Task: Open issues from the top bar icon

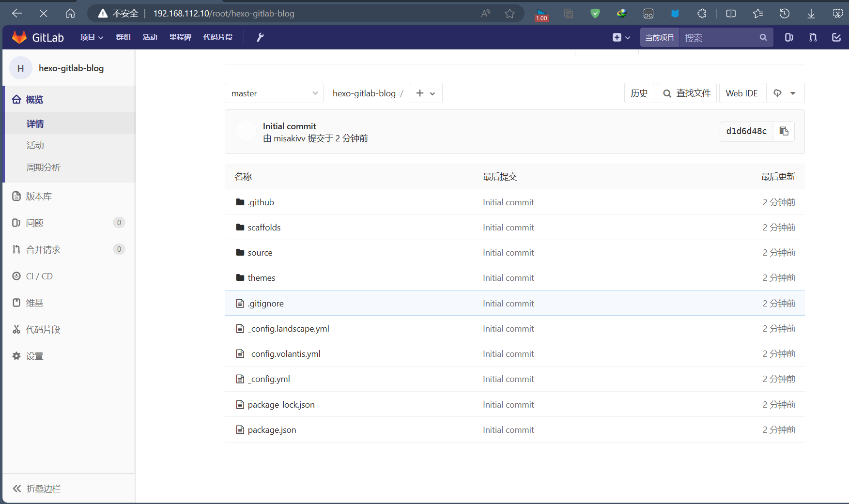Action: coord(788,37)
